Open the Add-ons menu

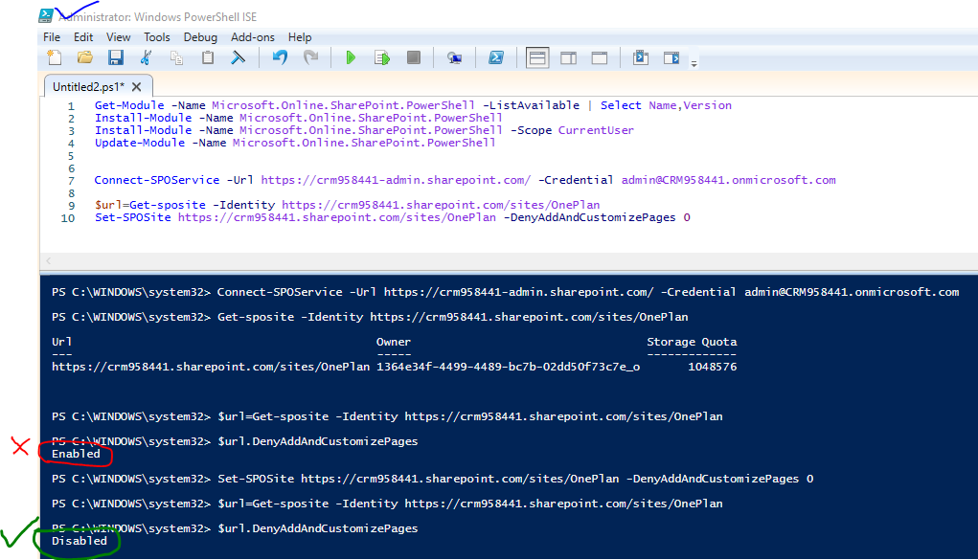click(253, 37)
